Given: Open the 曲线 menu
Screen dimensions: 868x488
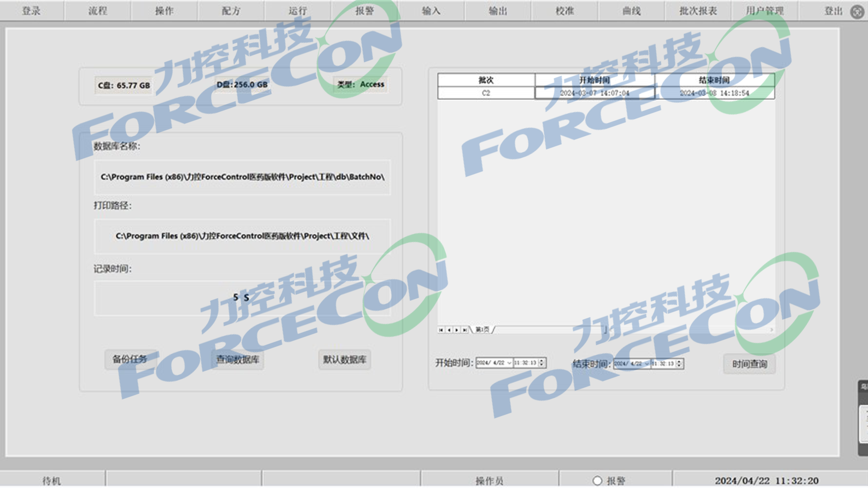Looking at the screenshot, I should 631,11.
